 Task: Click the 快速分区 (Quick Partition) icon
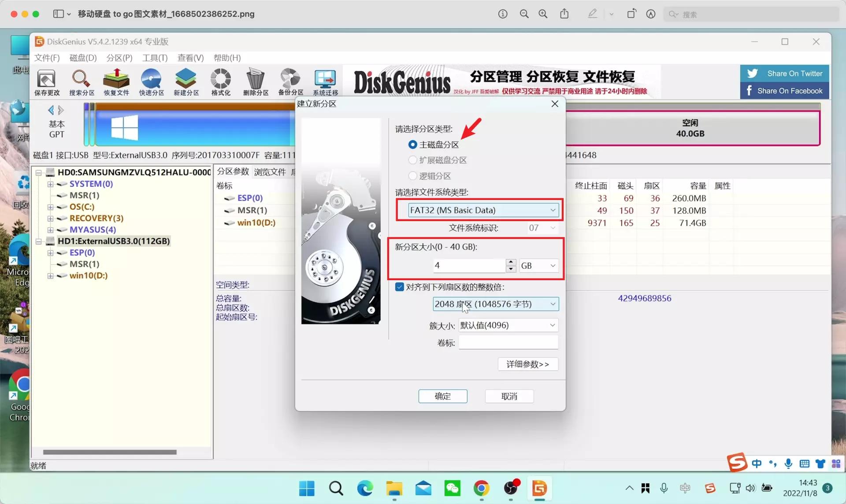pyautogui.click(x=151, y=82)
